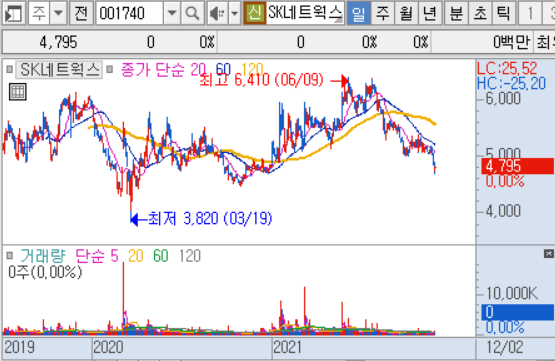Toggle 거래량 volume indicator checkbox

coord(10,255)
